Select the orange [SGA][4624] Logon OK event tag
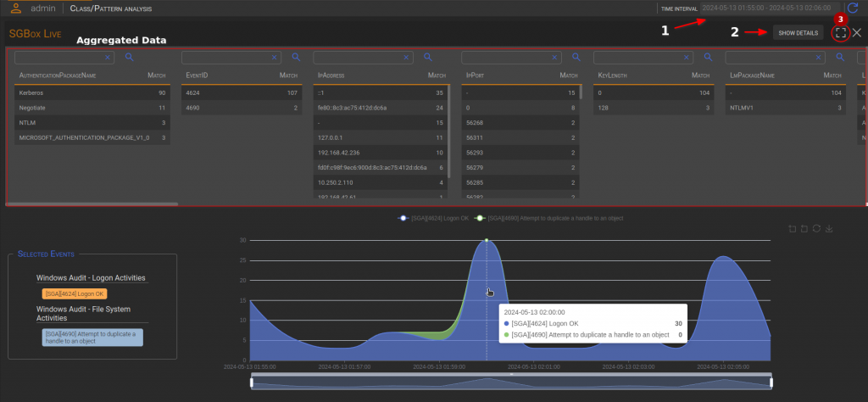The image size is (868, 402). click(x=75, y=294)
